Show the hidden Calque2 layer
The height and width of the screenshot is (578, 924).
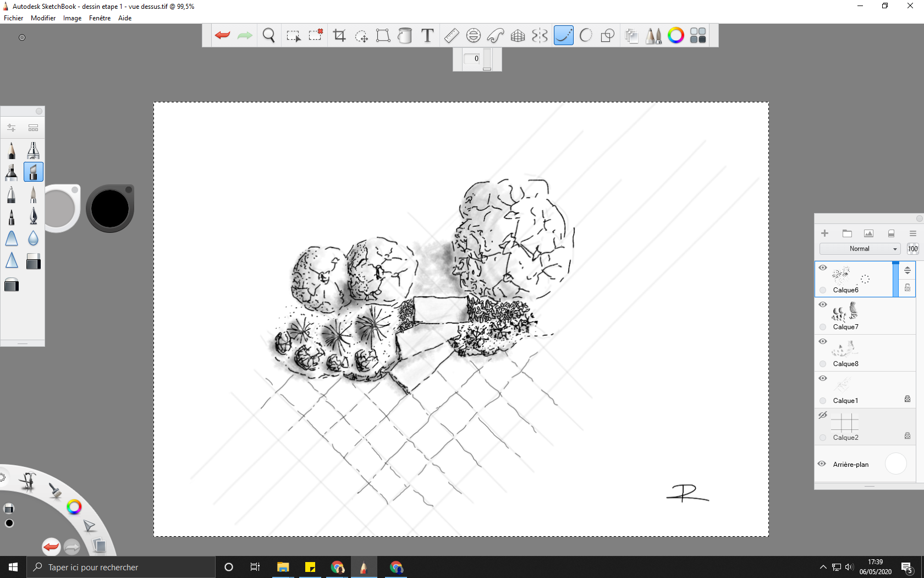tap(823, 415)
